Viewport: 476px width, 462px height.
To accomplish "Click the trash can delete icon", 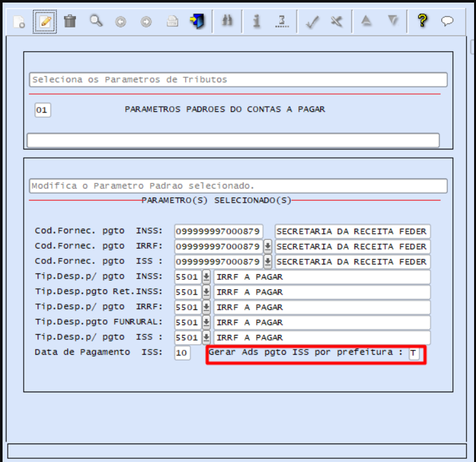I will click(x=70, y=21).
